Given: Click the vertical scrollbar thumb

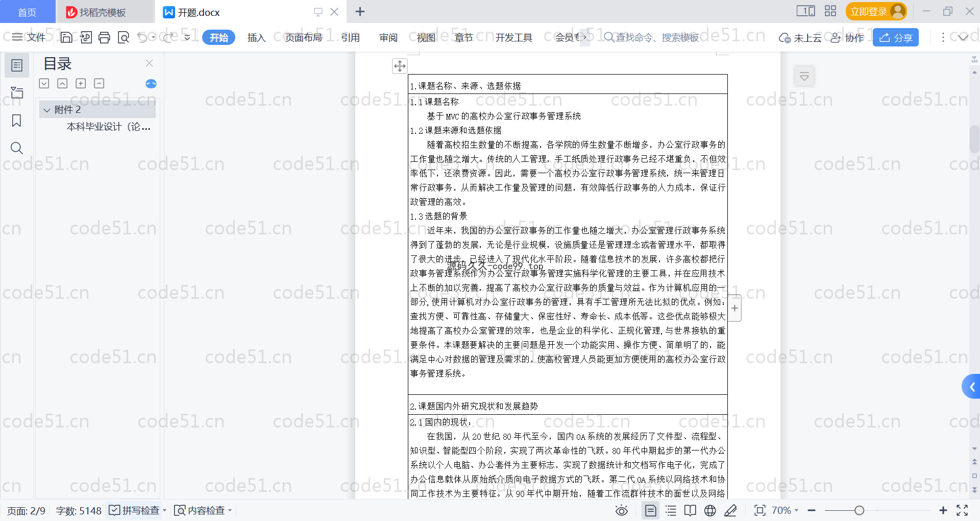Looking at the screenshot, I should point(974,139).
